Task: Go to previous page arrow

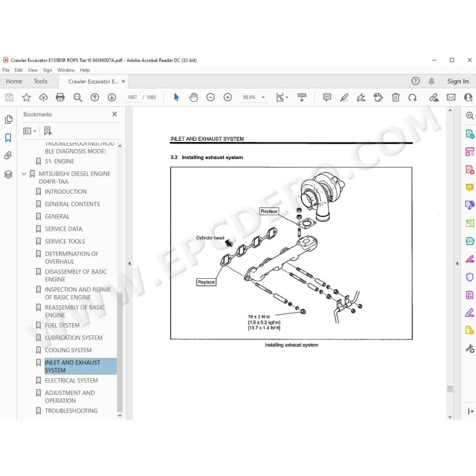Action: click(x=95, y=97)
